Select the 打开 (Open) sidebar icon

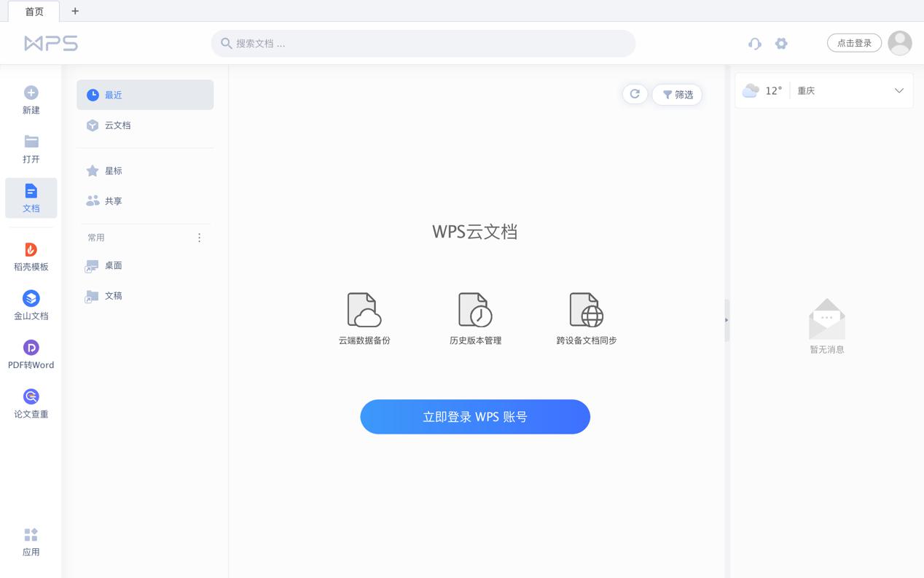(x=31, y=149)
